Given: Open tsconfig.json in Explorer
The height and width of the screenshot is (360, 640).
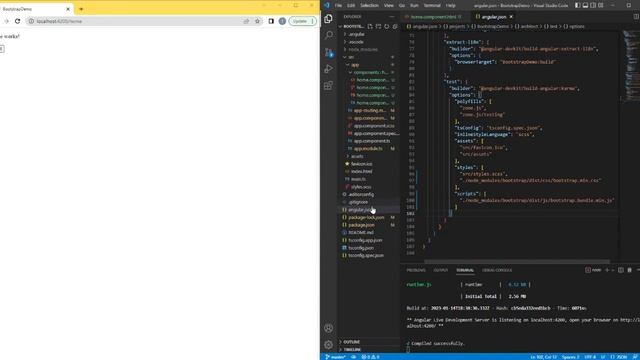Looking at the screenshot, I should tap(361, 248).
